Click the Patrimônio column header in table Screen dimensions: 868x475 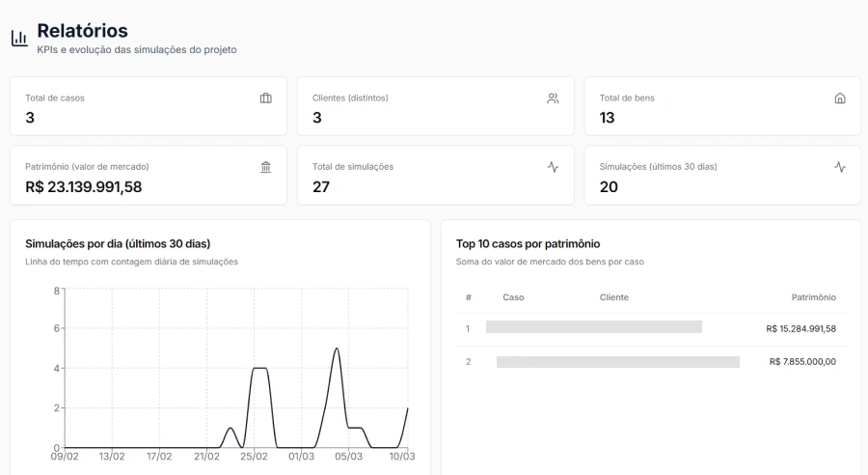[813, 297]
